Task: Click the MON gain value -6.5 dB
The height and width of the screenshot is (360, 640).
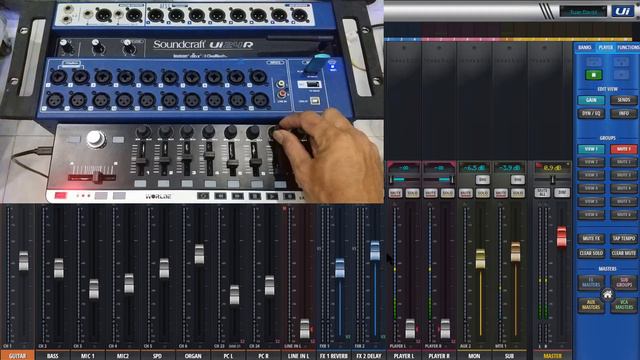Action: coord(474,168)
